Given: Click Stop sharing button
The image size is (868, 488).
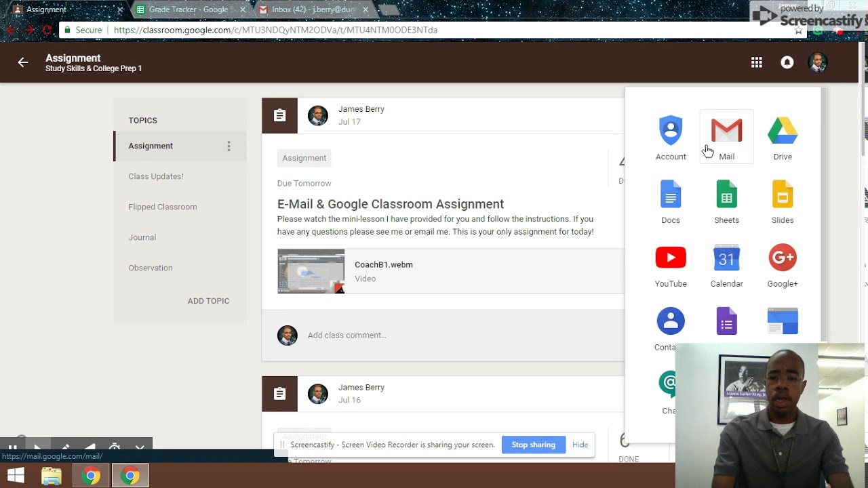Looking at the screenshot, I should [x=533, y=445].
